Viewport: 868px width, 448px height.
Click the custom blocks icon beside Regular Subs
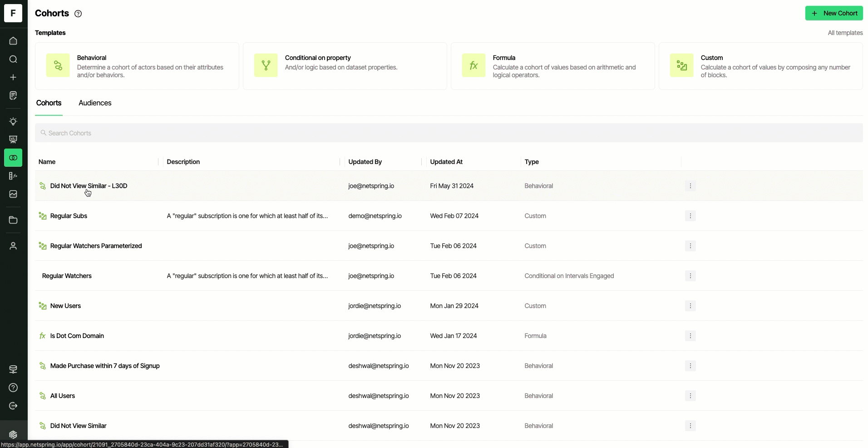click(x=43, y=216)
